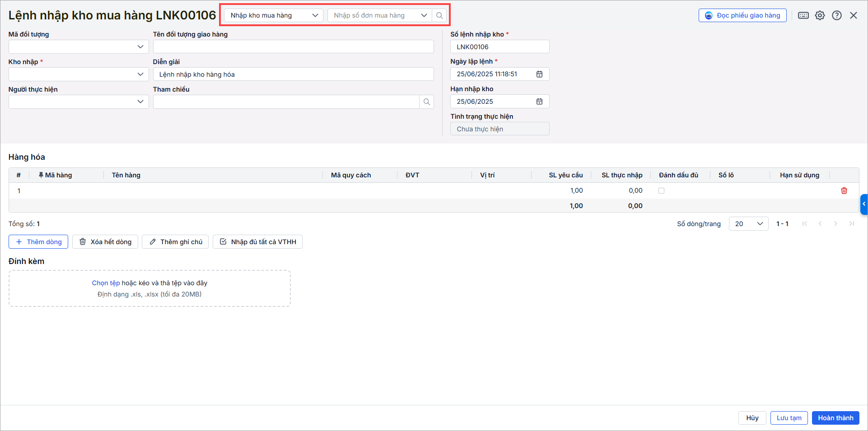Open calendar for Ngày lập lệnh
The image size is (868, 431).
click(x=539, y=74)
